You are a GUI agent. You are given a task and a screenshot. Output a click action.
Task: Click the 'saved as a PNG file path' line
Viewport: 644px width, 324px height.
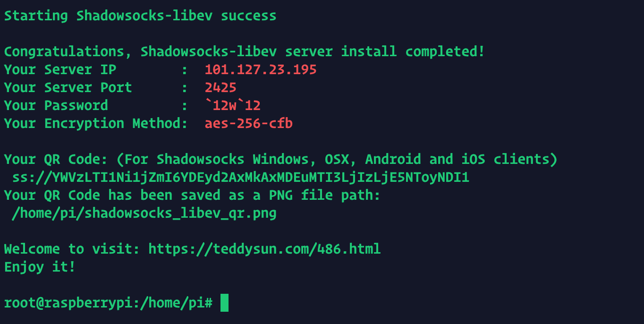pos(192,196)
